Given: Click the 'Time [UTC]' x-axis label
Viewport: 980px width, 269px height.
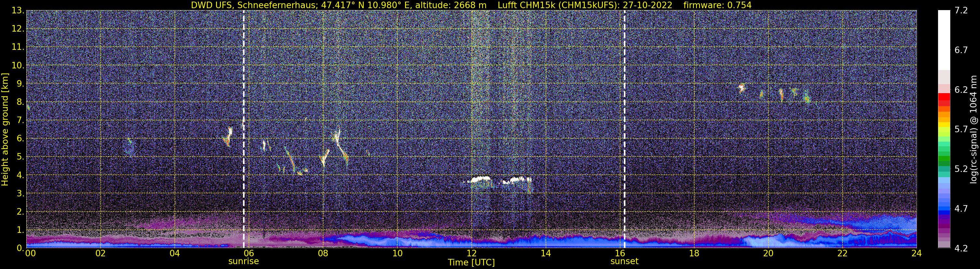Looking at the screenshot, I should (x=471, y=262).
